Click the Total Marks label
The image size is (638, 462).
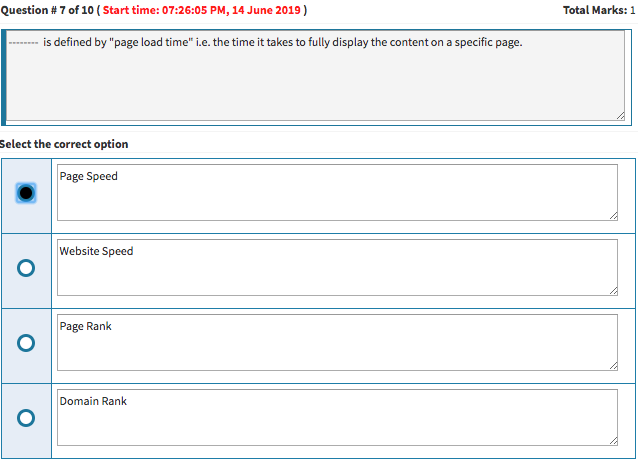(x=599, y=10)
